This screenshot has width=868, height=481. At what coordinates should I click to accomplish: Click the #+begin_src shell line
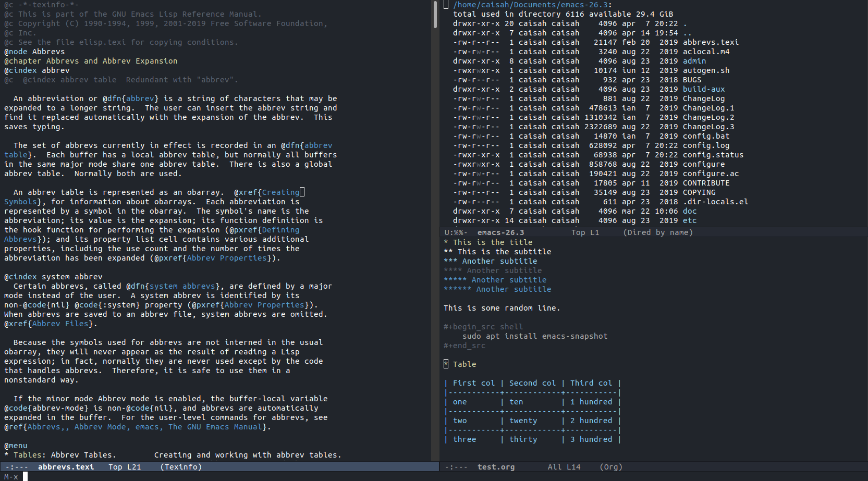click(483, 327)
